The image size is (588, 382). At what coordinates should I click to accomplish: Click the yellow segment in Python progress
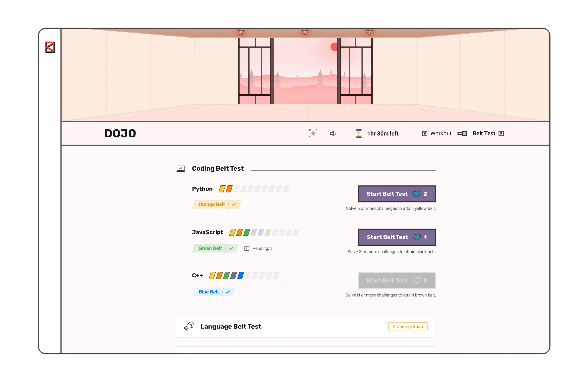coord(222,189)
